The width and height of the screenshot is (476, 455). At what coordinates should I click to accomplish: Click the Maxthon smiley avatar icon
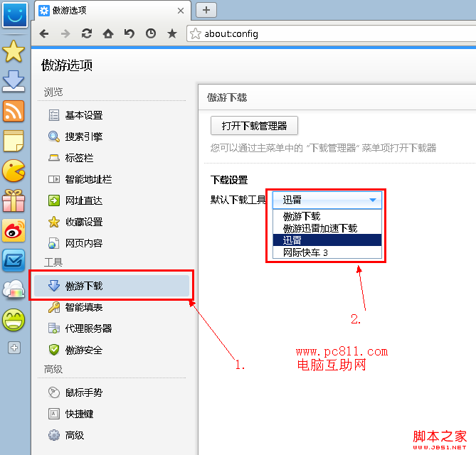14,14
